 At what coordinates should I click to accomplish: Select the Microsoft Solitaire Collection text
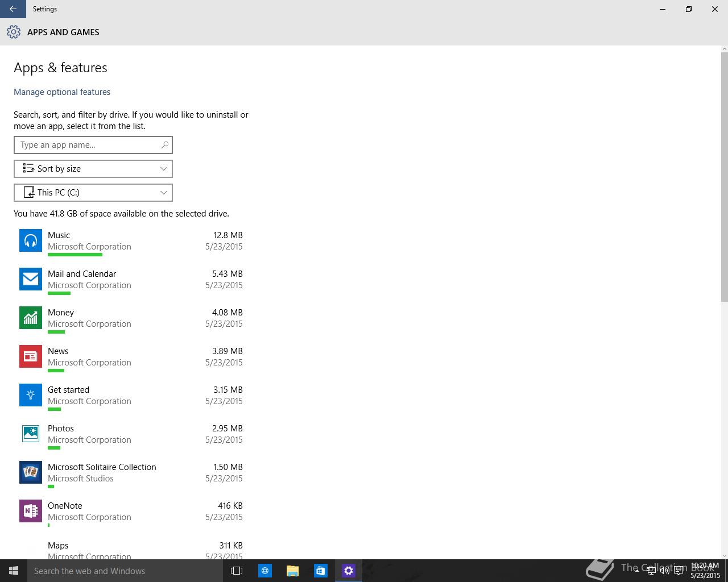102,467
